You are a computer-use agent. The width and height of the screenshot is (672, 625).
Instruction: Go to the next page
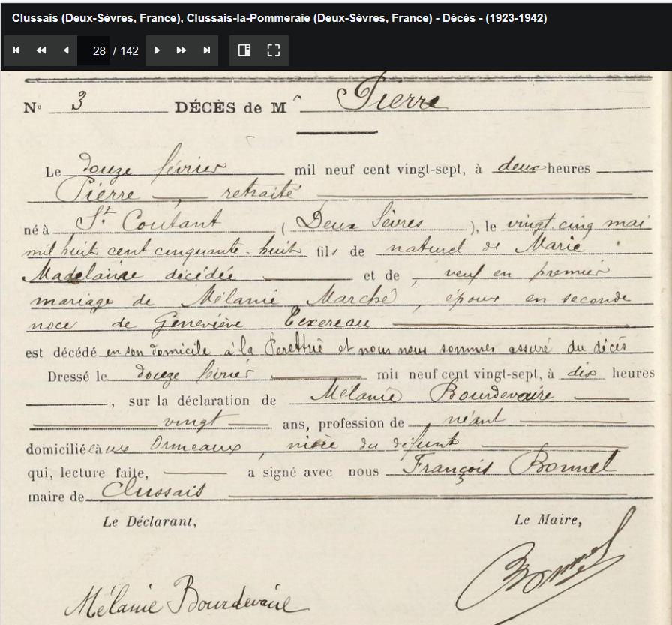157,50
